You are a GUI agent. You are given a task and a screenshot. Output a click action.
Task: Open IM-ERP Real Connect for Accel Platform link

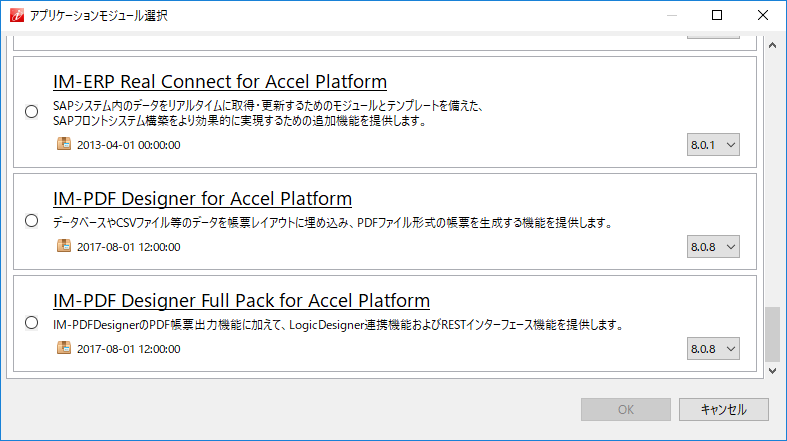pos(220,81)
